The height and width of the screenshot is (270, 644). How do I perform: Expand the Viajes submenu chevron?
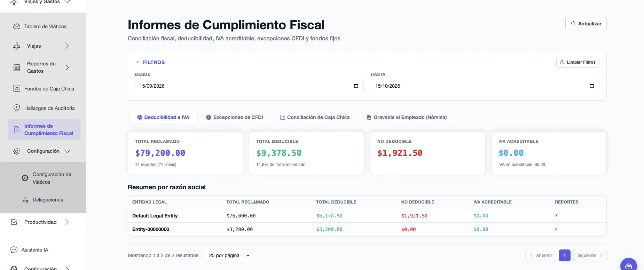(x=67, y=46)
